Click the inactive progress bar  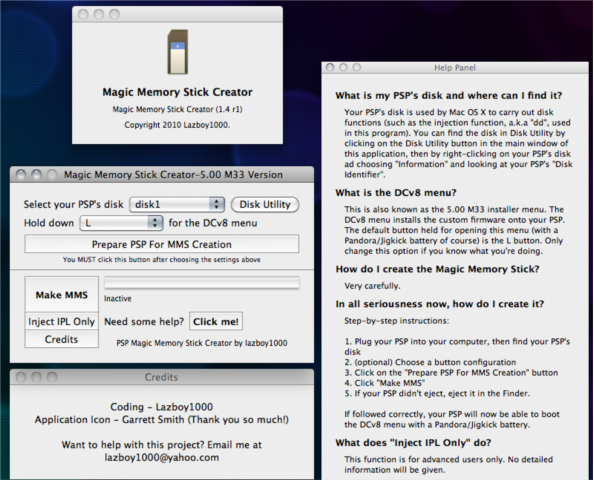[202, 283]
